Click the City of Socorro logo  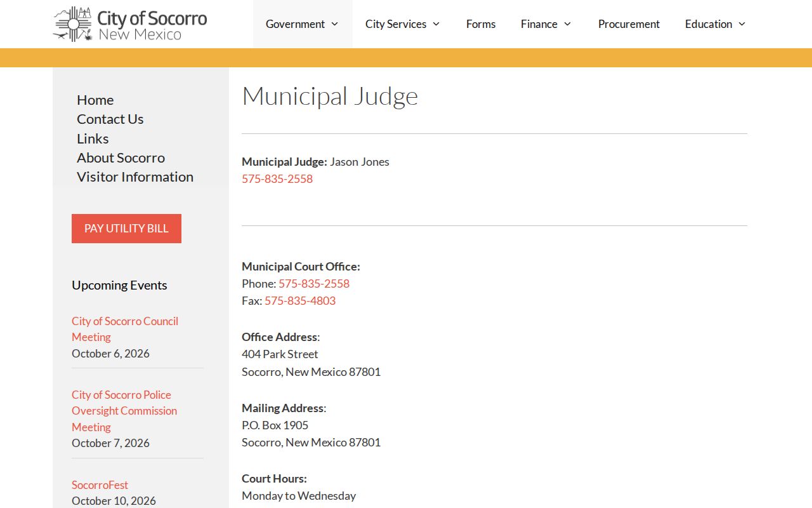[x=130, y=24]
